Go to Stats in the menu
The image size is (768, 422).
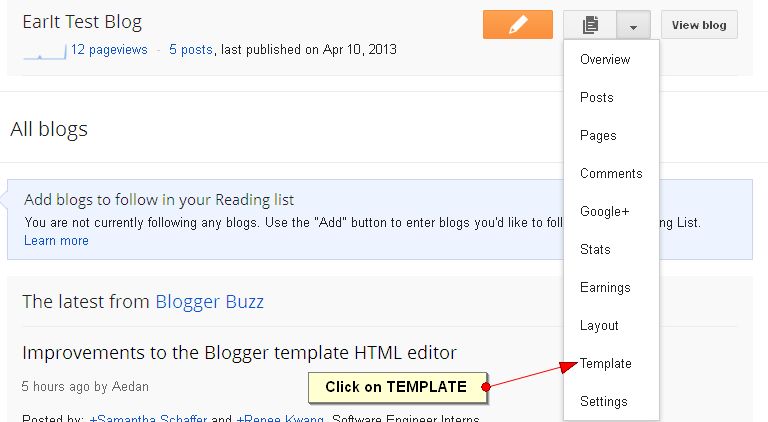pyautogui.click(x=595, y=249)
